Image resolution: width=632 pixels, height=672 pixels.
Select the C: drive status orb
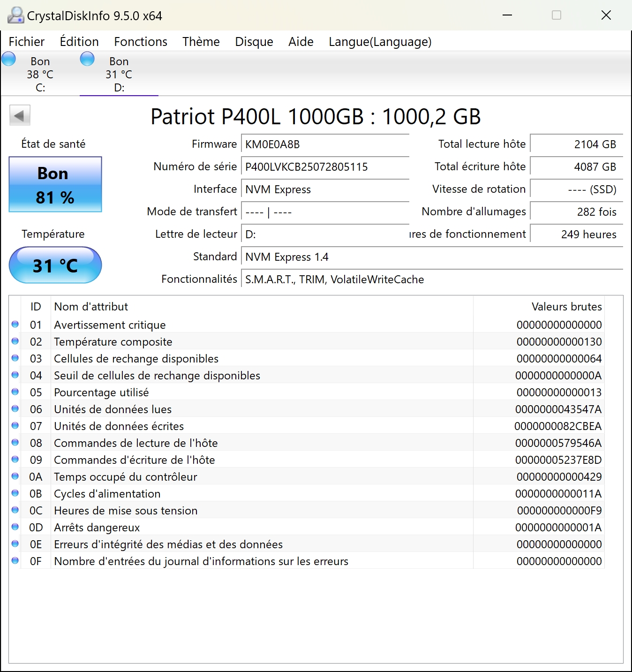(9, 59)
